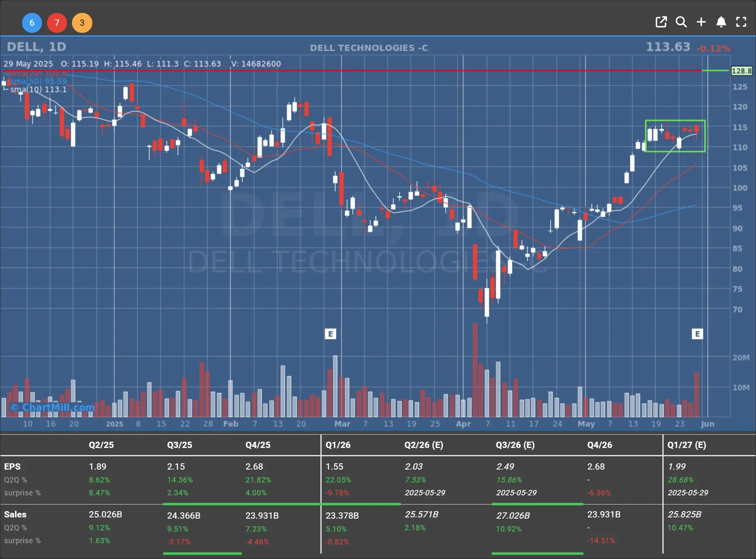Select the Q2/25 column header
756x559 pixels.
(101, 445)
